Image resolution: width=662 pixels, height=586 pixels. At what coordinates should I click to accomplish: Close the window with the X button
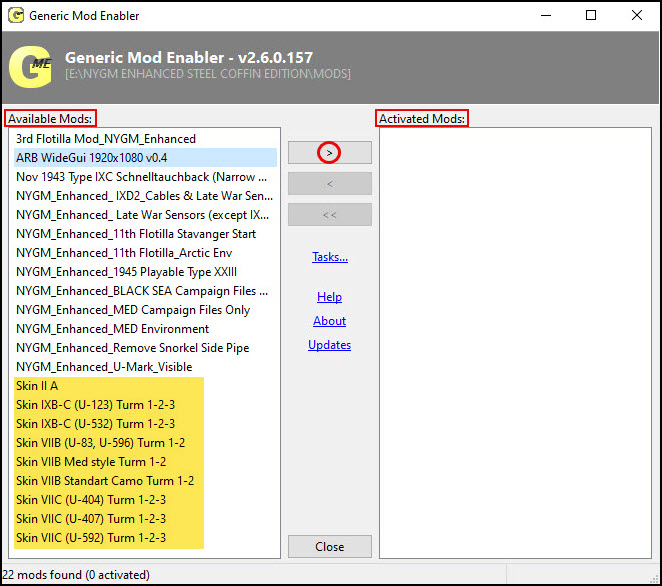(x=637, y=16)
